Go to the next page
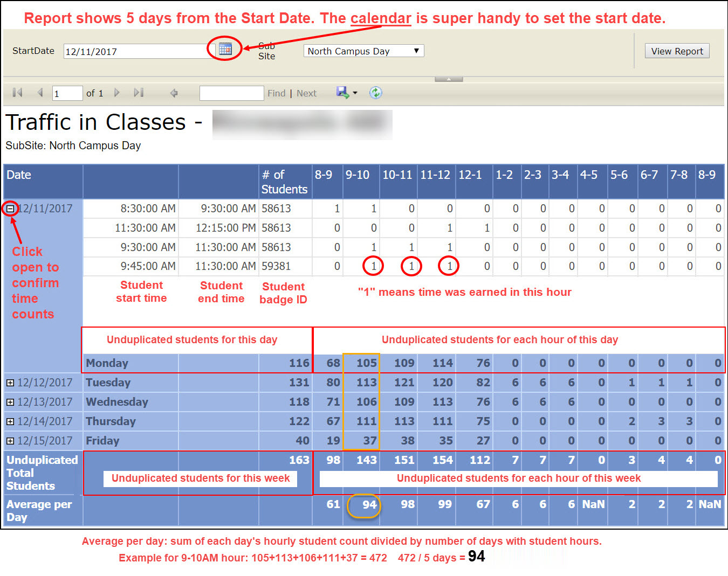728x576 pixels. click(x=117, y=93)
